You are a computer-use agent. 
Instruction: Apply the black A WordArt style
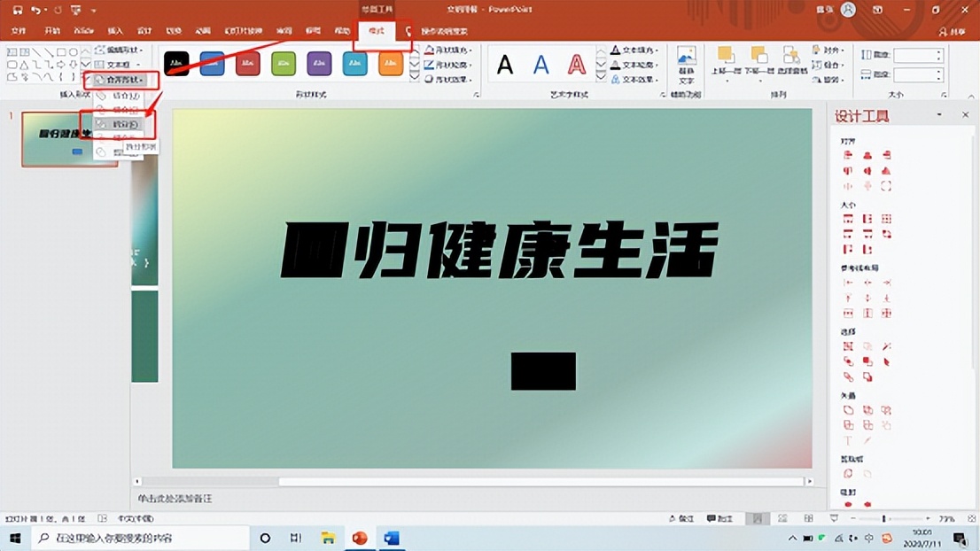(x=505, y=65)
